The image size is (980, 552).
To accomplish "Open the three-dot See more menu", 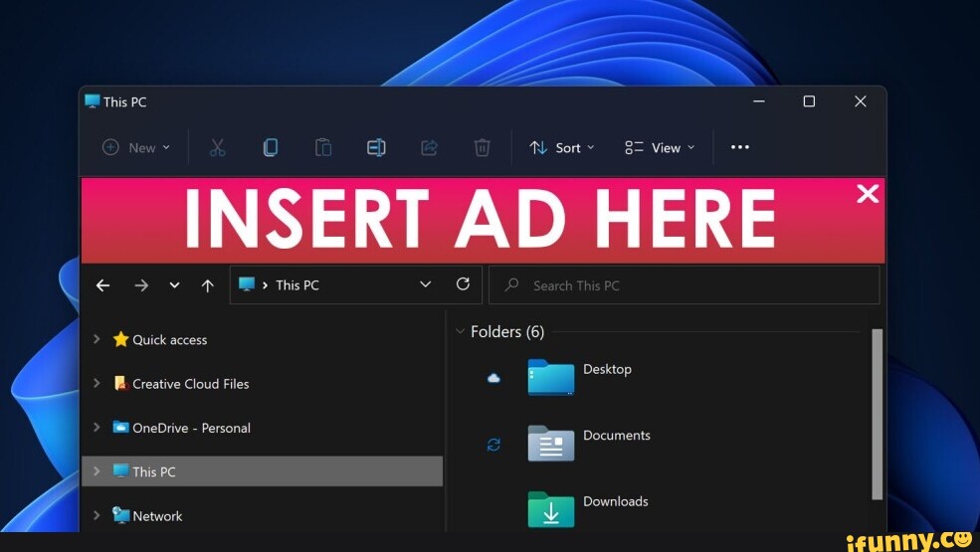I will point(739,147).
